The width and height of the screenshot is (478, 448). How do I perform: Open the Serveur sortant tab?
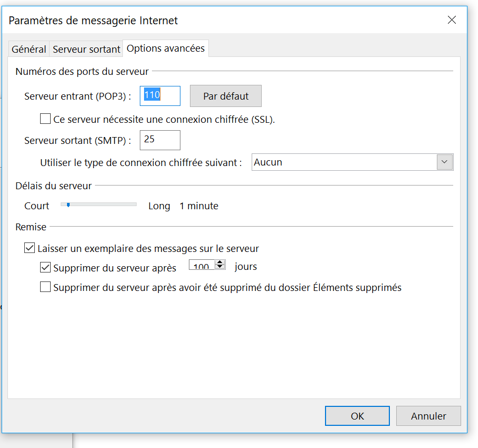[x=87, y=49]
